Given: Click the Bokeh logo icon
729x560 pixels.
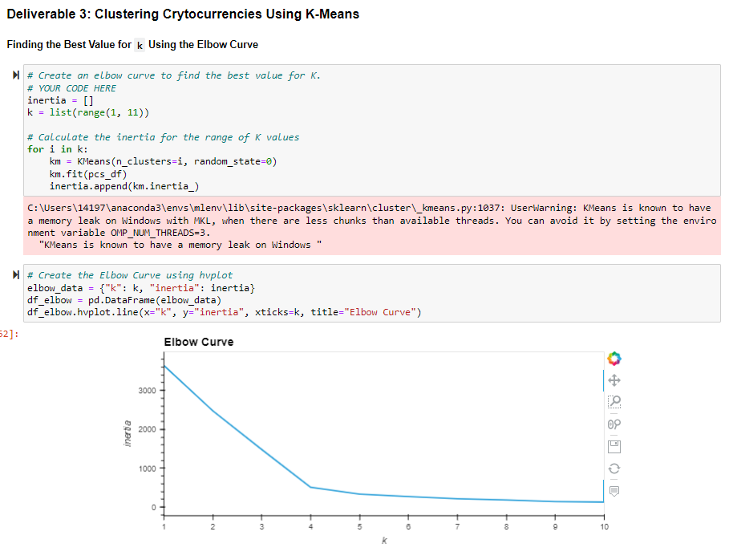Looking at the screenshot, I should pos(614,359).
